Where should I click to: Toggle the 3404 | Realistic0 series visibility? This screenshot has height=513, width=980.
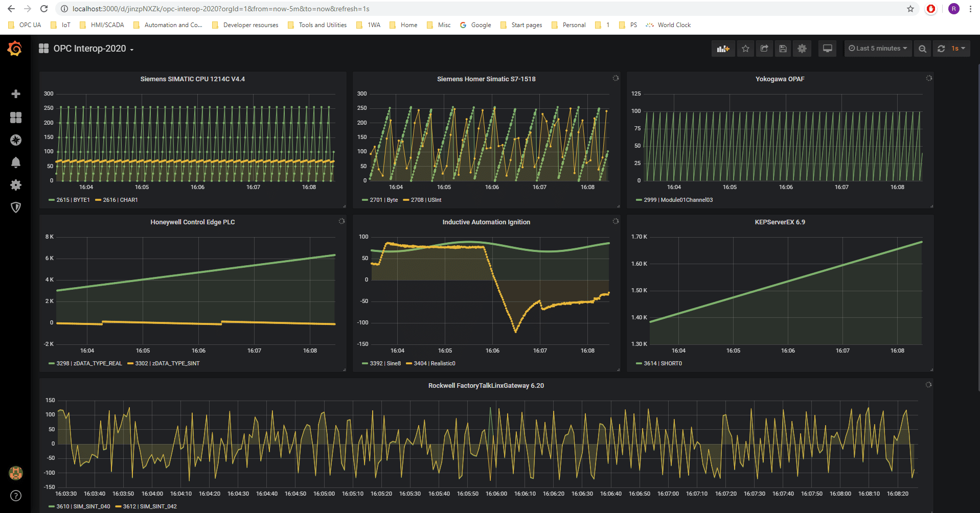click(434, 363)
